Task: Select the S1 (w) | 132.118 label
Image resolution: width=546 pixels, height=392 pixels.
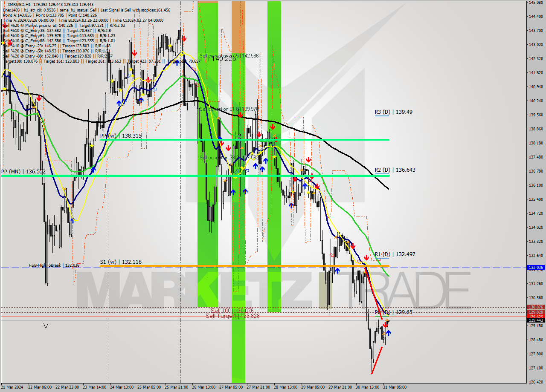Action: (x=121, y=262)
